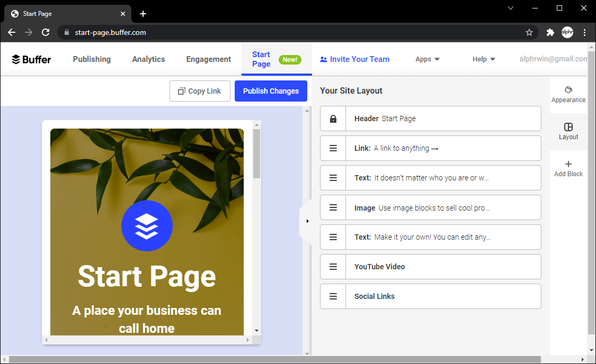The width and height of the screenshot is (596, 364).
Task: Bookmark this page with star icon
Action: [529, 33]
